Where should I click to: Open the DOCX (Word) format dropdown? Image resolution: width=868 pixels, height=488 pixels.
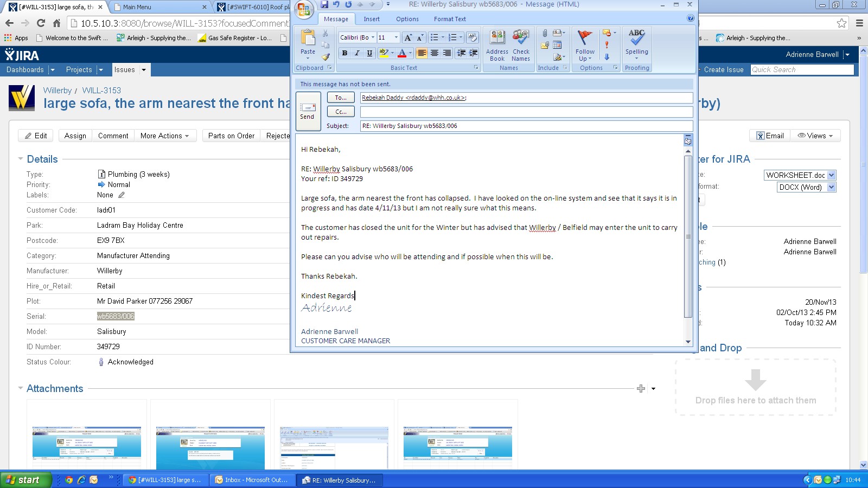[831, 187]
